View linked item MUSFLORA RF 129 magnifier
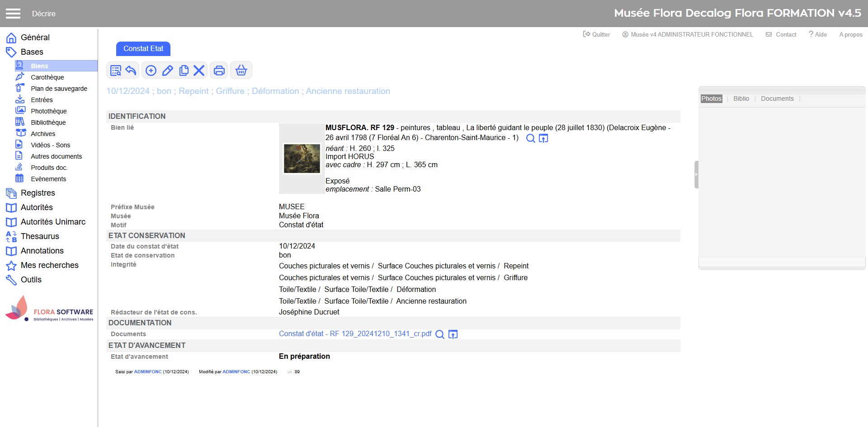 point(530,138)
